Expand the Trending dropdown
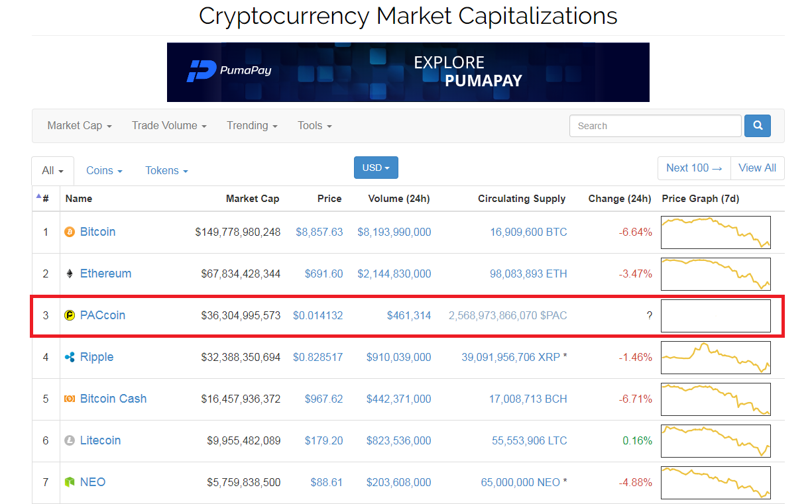Image resolution: width=812 pixels, height=504 pixels. [252, 126]
